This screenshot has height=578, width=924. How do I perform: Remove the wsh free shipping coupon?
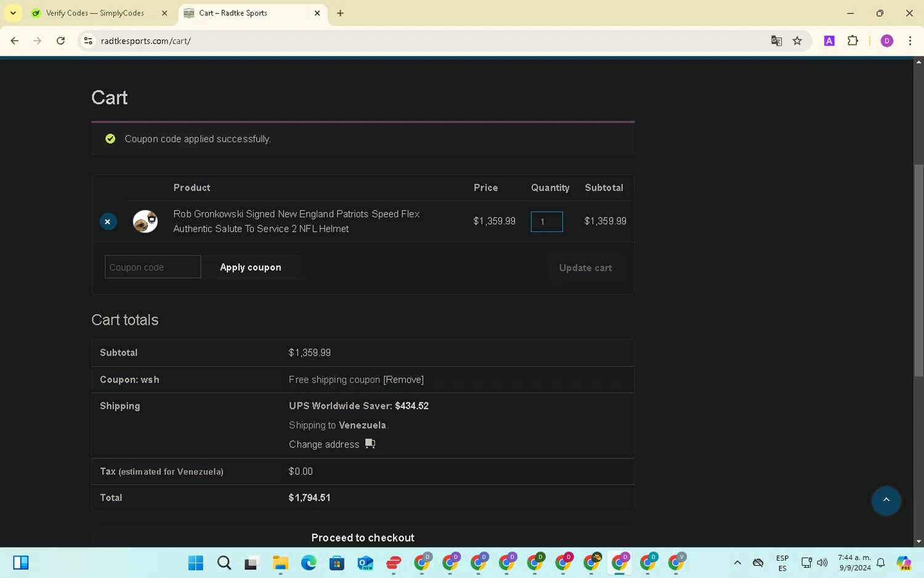(x=403, y=380)
